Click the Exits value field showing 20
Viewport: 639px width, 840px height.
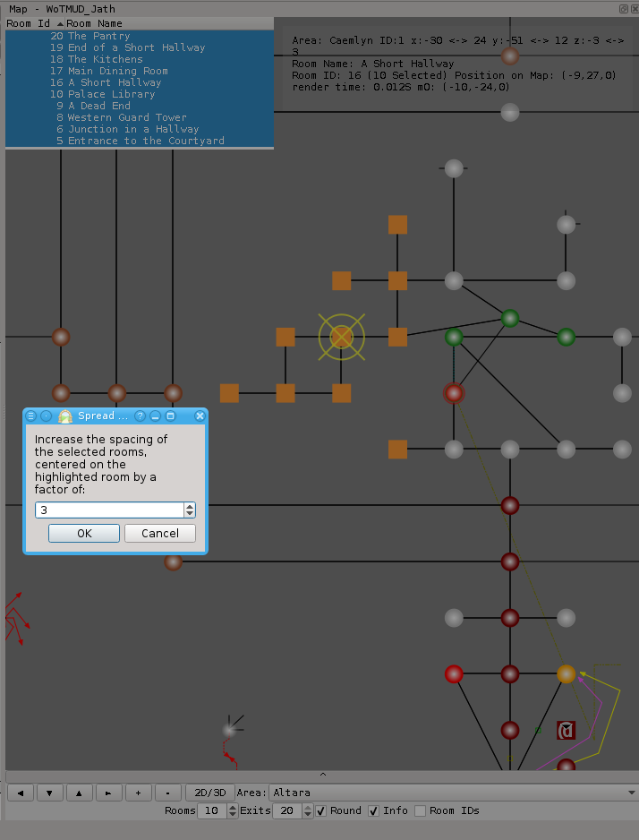coord(288,811)
